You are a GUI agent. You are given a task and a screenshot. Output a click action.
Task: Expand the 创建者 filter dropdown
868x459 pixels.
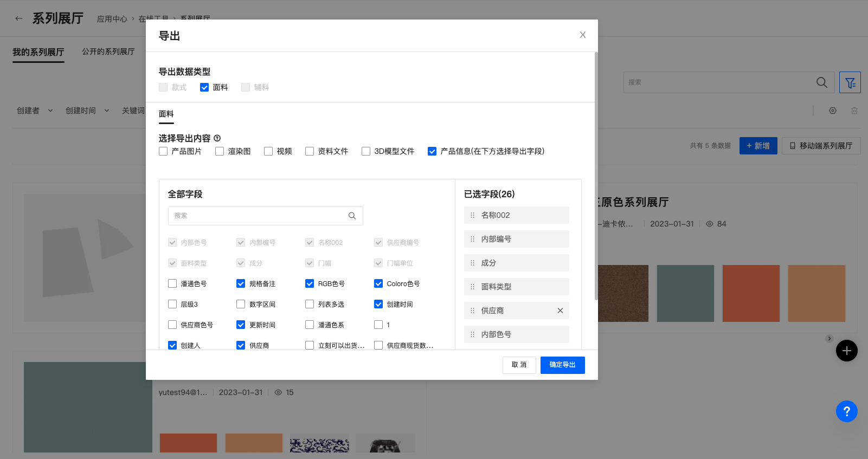[x=35, y=111]
